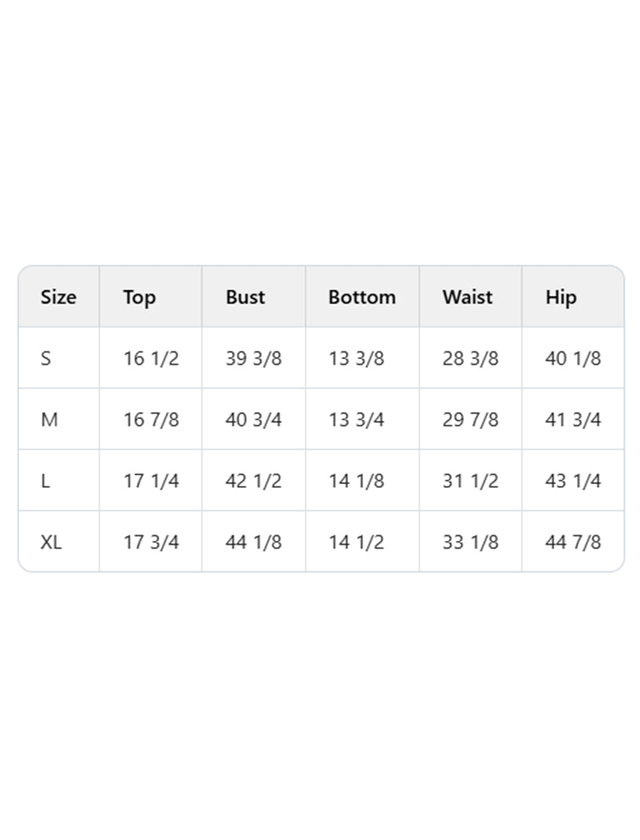
Task: Select the Bust column header
Action: pos(245,297)
